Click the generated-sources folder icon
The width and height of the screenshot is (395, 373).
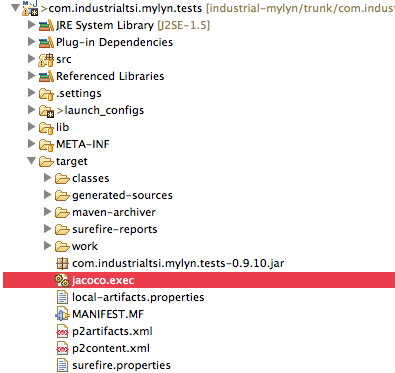(62, 196)
